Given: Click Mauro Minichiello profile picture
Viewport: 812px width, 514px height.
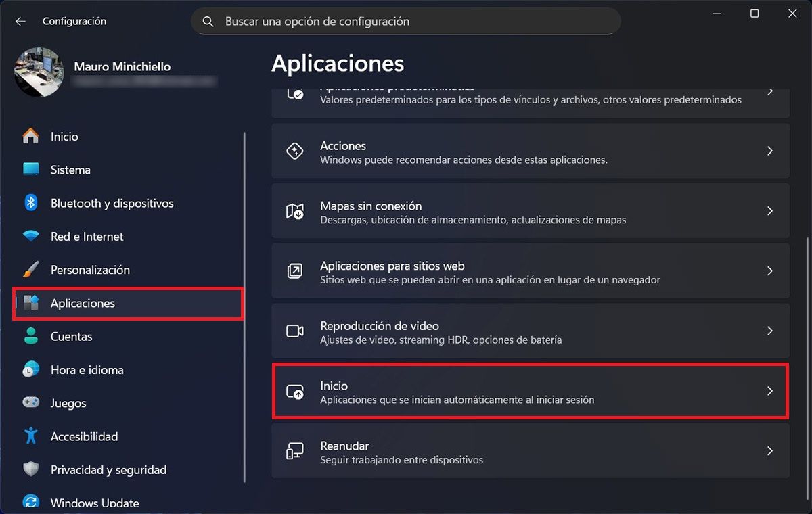Looking at the screenshot, I should [x=39, y=72].
